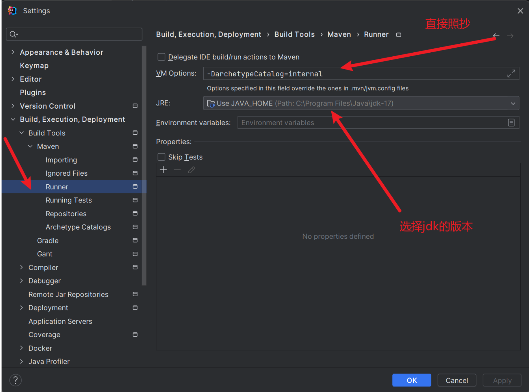
Task: Collapse the Maven node
Action: pos(30,146)
